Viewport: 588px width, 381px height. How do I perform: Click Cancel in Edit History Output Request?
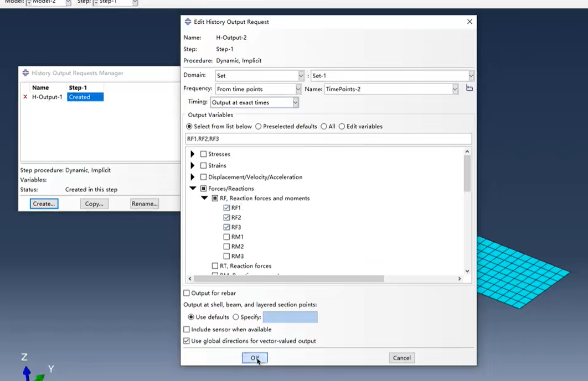(x=401, y=358)
